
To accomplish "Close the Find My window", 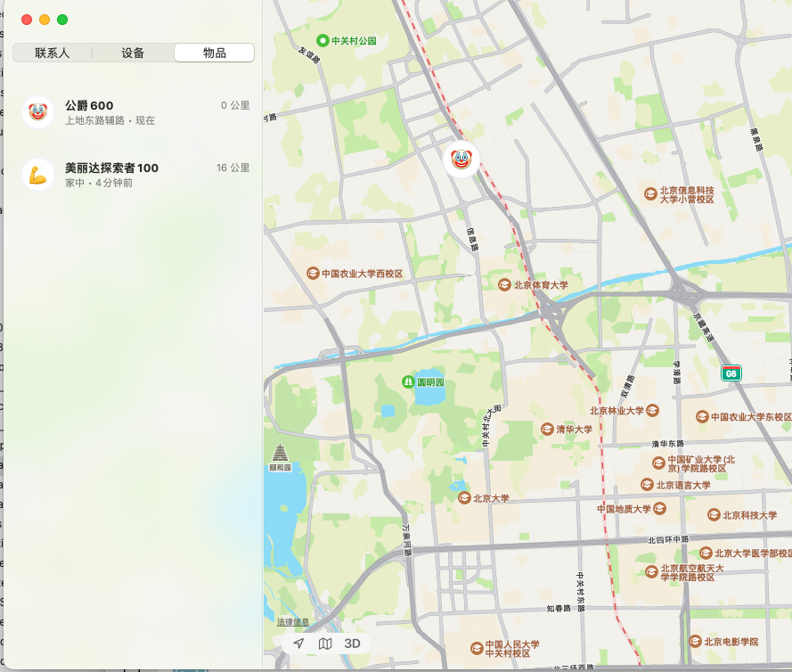I will click(27, 20).
